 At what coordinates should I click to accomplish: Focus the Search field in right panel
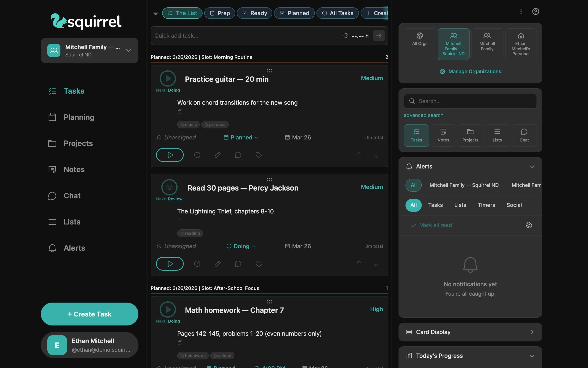470,101
